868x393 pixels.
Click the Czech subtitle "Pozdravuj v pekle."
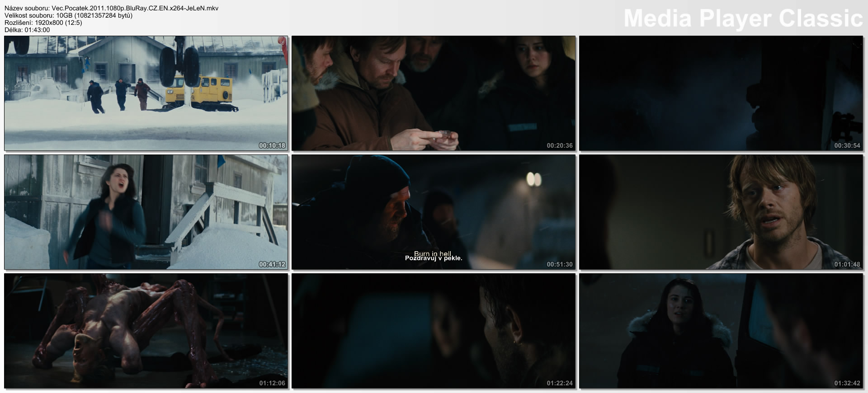[434, 258]
